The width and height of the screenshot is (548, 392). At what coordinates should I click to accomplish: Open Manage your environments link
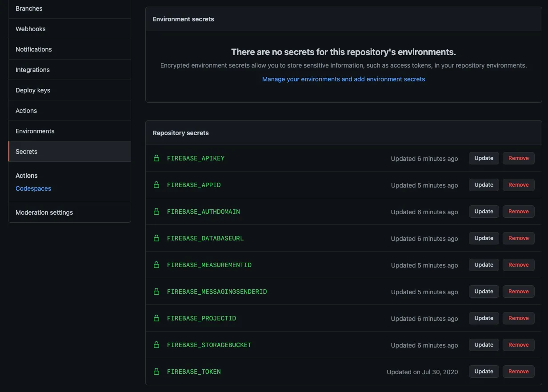pos(344,79)
